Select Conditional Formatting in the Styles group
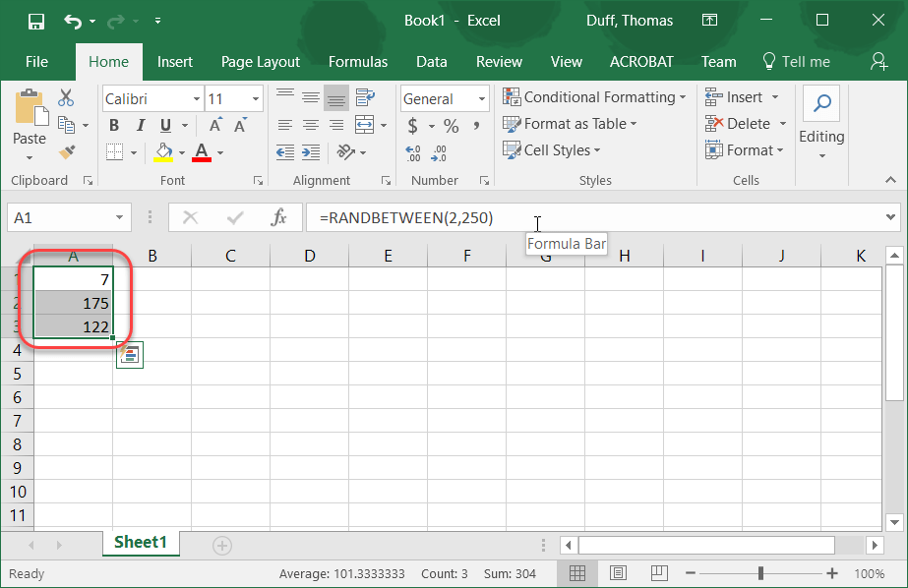This screenshot has width=908, height=588. tap(594, 97)
